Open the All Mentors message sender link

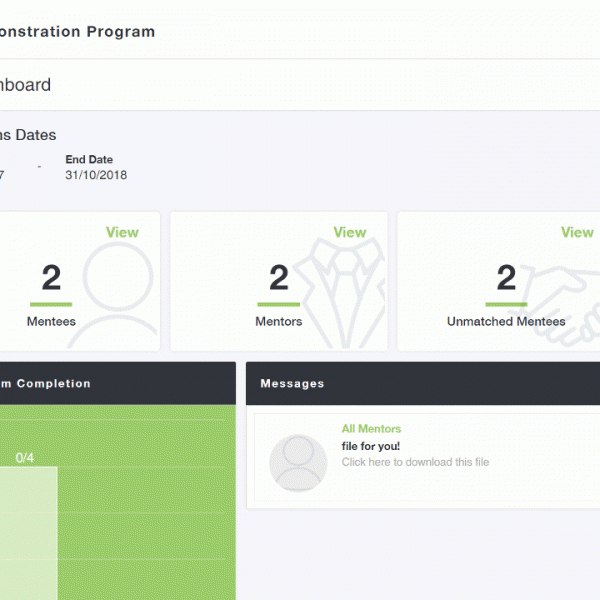click(x=371, y=429)
